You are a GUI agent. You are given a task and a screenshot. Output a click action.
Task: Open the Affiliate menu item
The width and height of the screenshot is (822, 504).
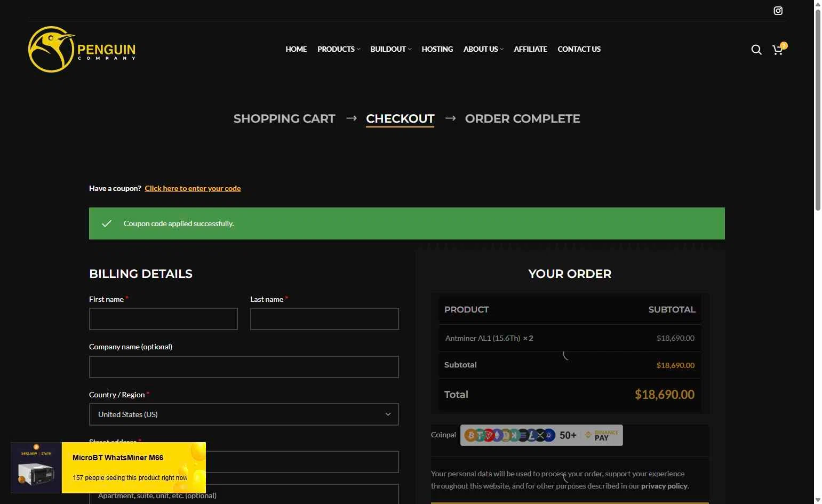coord(530,49)
